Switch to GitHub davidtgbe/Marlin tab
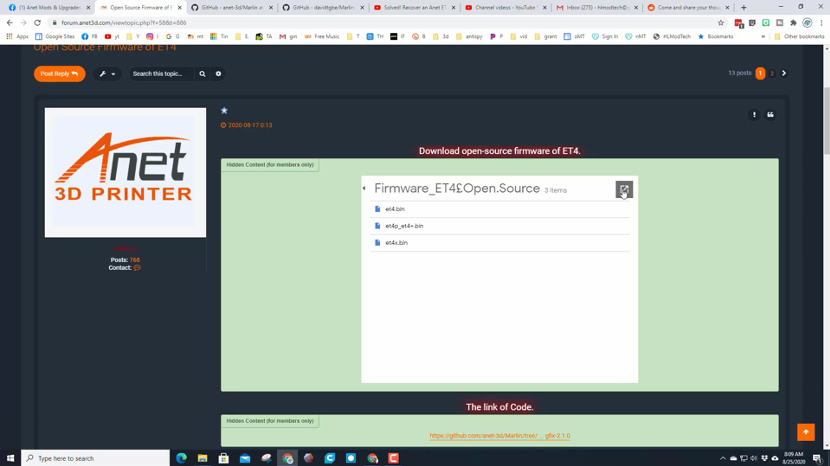830x466 pixels. coord(323,7)
